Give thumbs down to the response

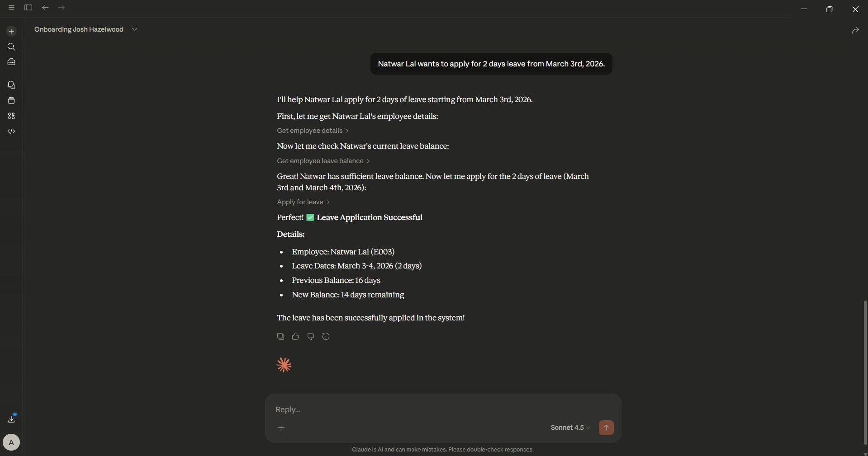311,336
